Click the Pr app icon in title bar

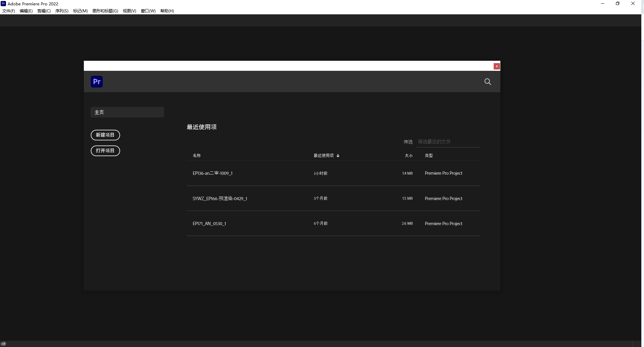[3, 4]
